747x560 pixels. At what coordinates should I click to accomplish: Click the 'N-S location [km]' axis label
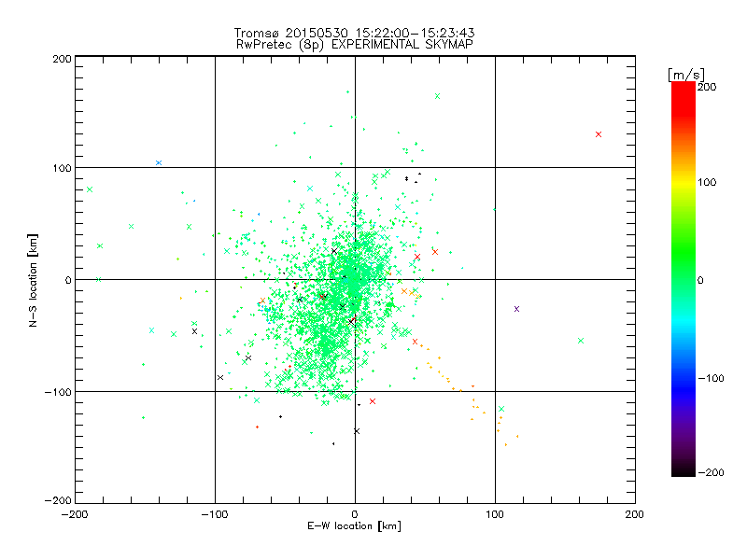click(x=33, y=280)
